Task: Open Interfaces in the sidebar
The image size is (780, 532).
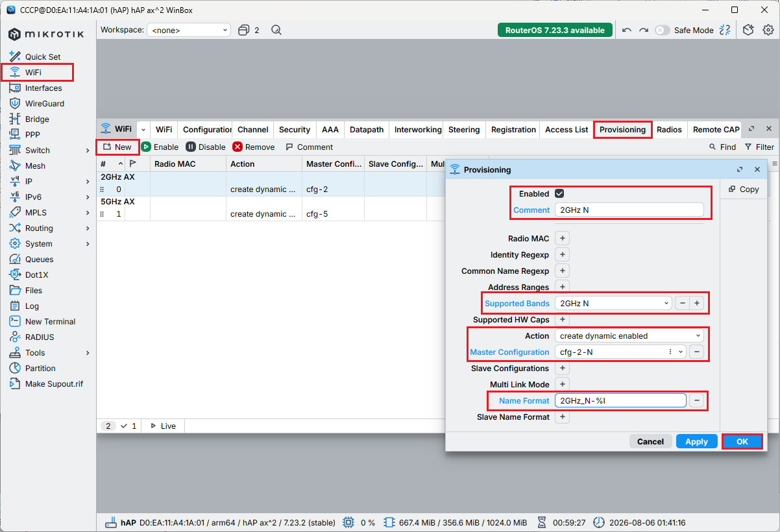Action: (43, 88)
